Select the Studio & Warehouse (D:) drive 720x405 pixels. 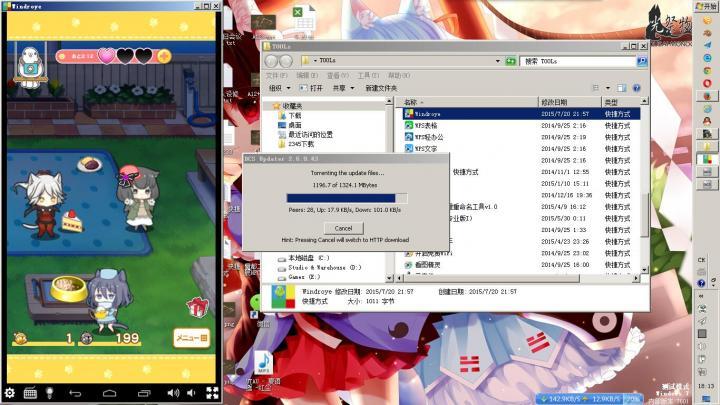click(316, 267)
